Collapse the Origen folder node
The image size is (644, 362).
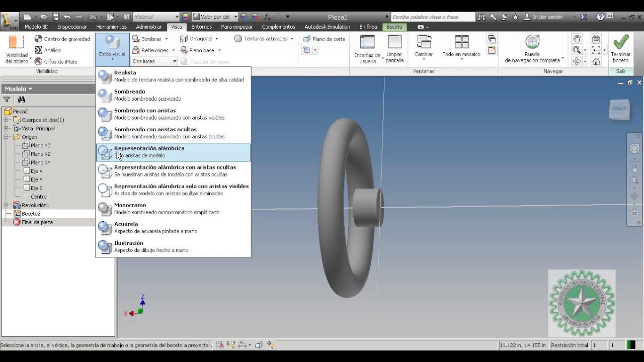[x=6, y=137]
